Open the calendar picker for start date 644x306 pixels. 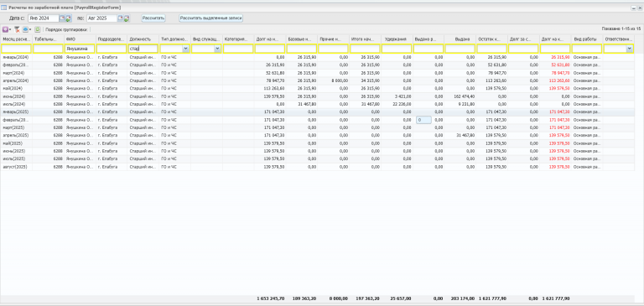click(61, 18)
